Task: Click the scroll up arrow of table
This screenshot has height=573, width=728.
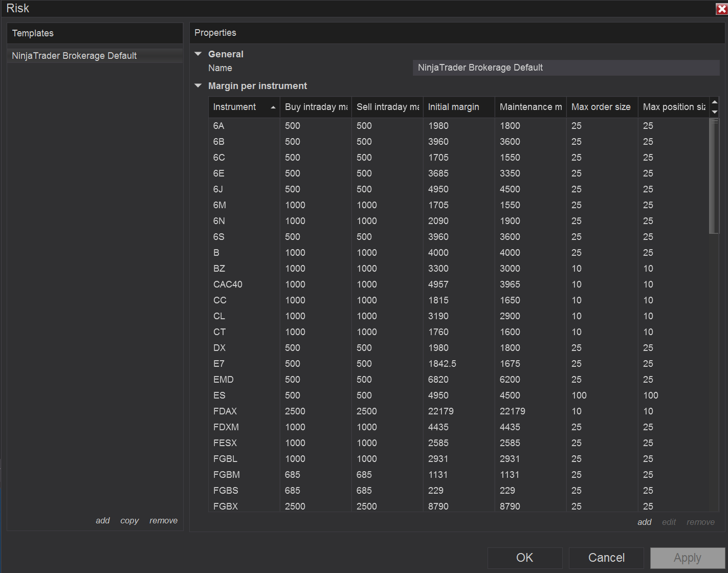Action: point(715,102)
